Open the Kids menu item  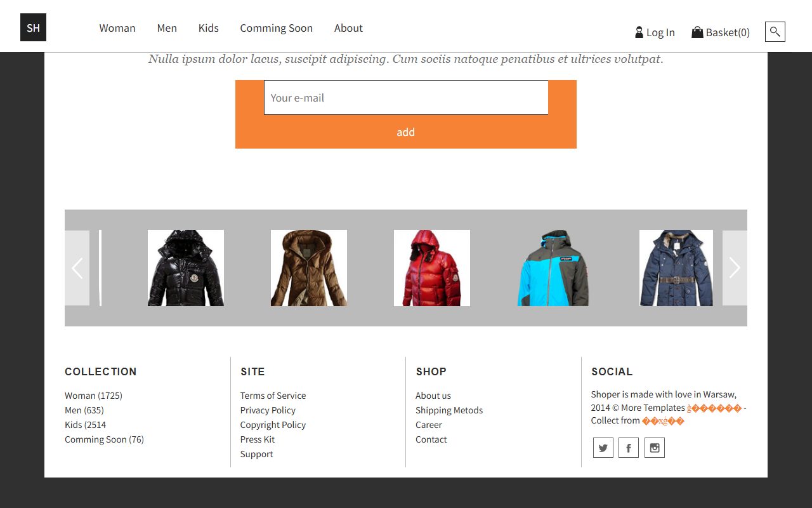208,28
